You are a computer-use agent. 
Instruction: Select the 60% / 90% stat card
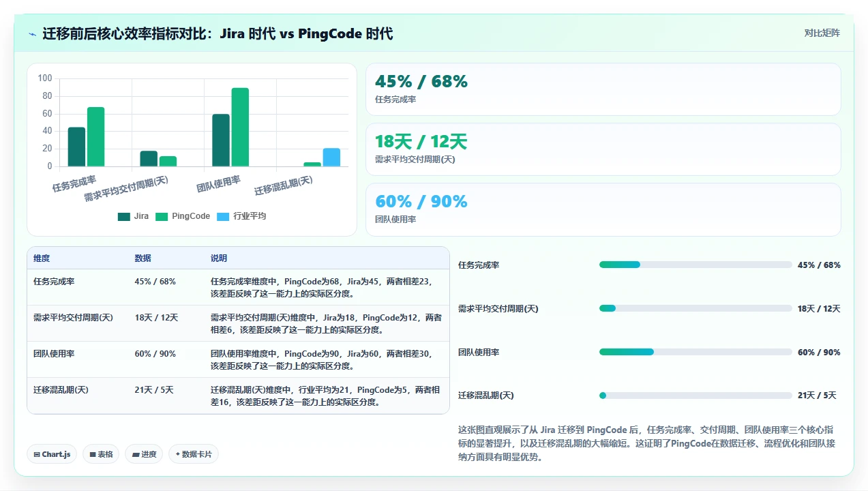pyautogui.click(x=603, y=209)
